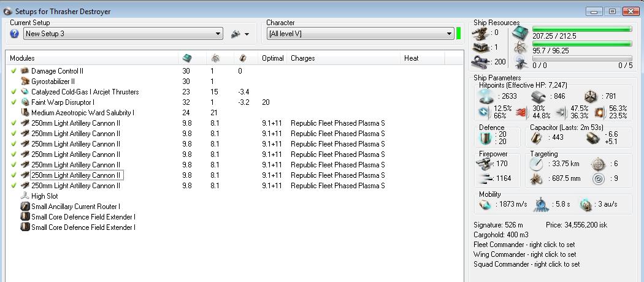Sort by the CPU column header icon
Screen dimensions: 644x282
pyautogui.click(x=187, y=58)
